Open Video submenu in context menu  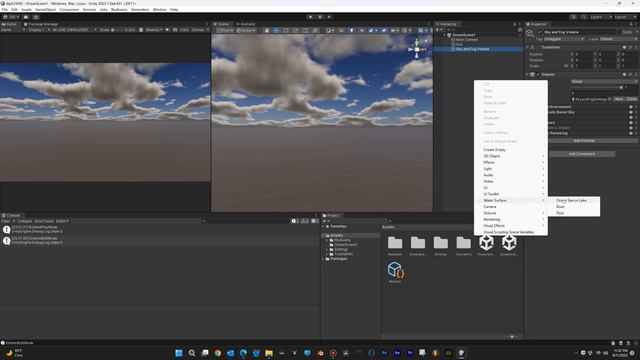[511, 182]
